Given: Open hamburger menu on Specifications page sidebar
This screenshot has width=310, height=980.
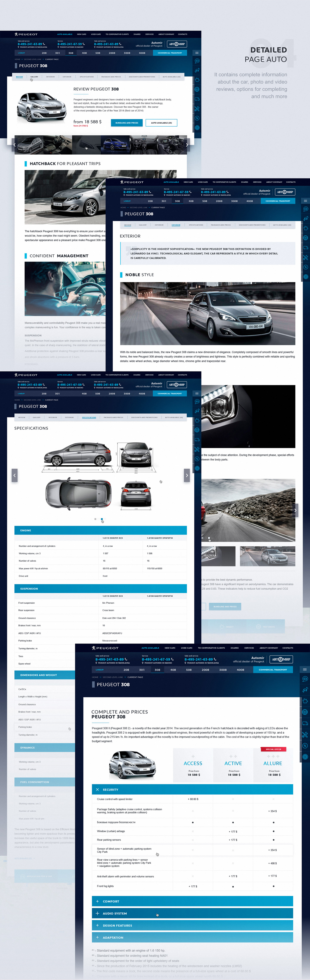Looking at the screenshot, I should [x=197, y=393].
